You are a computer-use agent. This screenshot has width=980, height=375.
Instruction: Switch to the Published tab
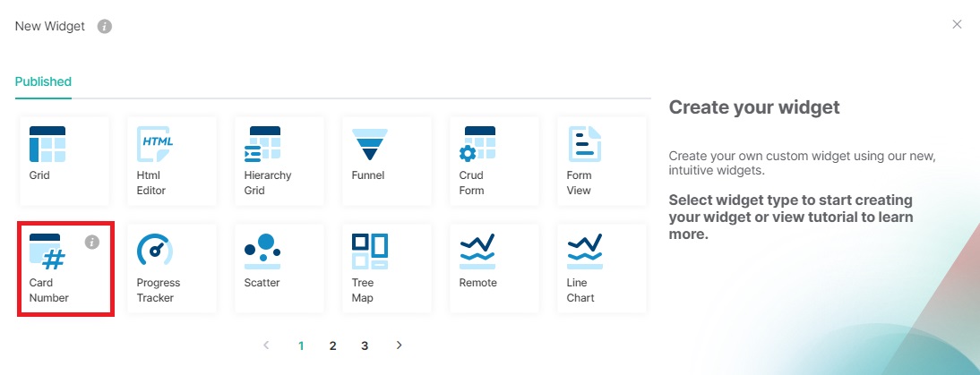coord(43,81)
